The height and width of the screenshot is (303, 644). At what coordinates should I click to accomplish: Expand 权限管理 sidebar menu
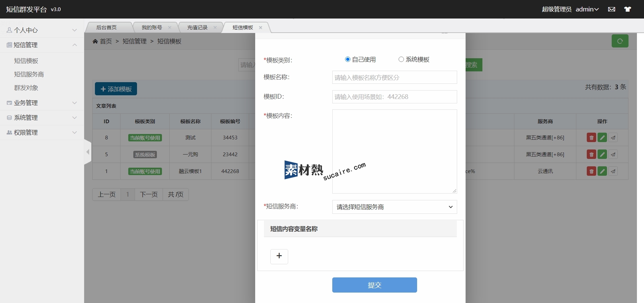[x=42, y=133]
